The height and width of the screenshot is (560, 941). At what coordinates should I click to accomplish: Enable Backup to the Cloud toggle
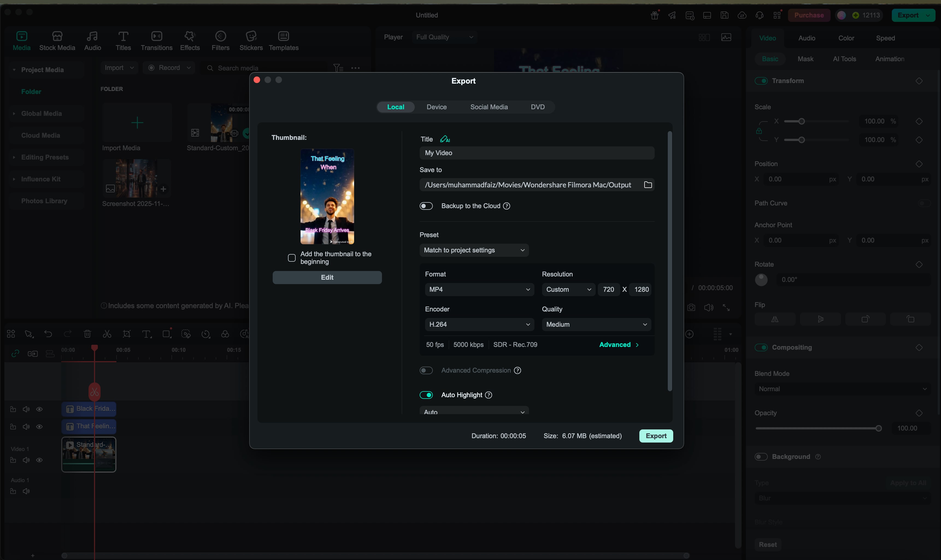click(x=426, y=206)
